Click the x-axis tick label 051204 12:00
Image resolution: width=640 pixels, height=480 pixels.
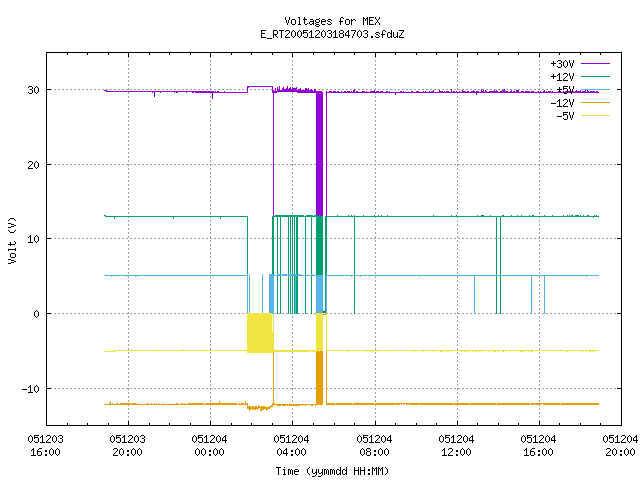(456, 446)
